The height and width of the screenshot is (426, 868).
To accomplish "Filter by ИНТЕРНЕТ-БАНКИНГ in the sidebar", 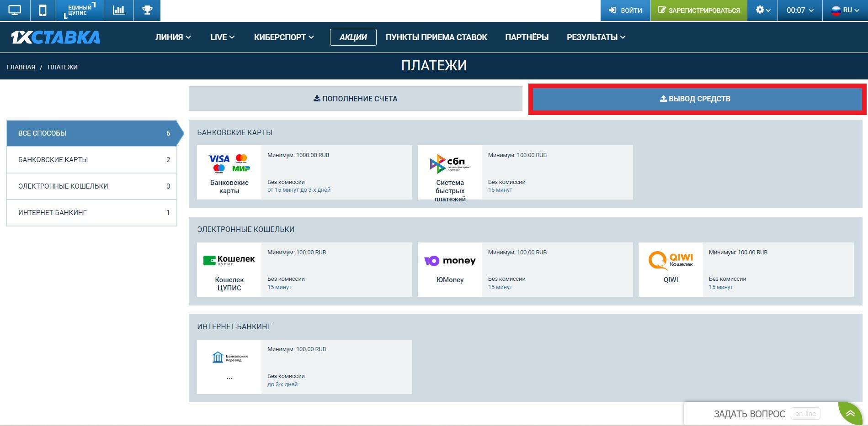I will click(91, 213).
